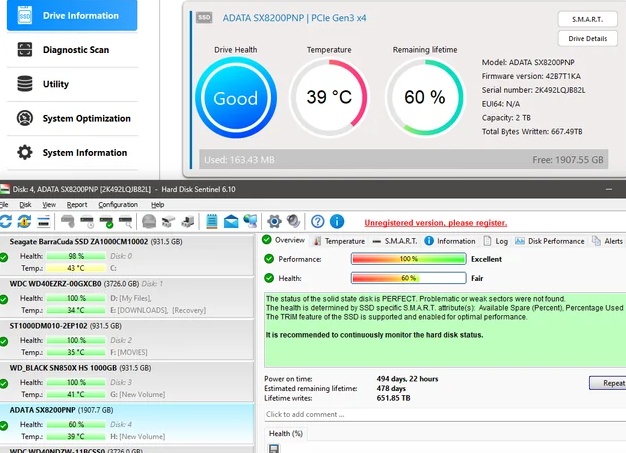Click the save icon below Health (%)

pyautogui.click(x=274, y=449)
